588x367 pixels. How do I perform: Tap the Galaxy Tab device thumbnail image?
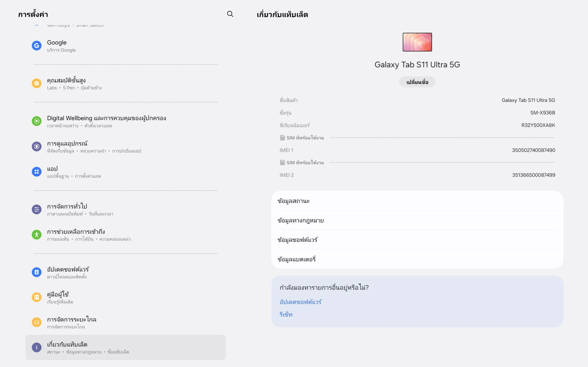(x=417, y=42)
